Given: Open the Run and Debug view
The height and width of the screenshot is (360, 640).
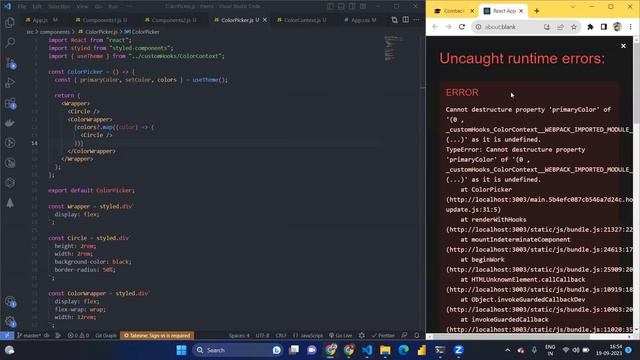Looking at the screenshot, I should (10, 82).
